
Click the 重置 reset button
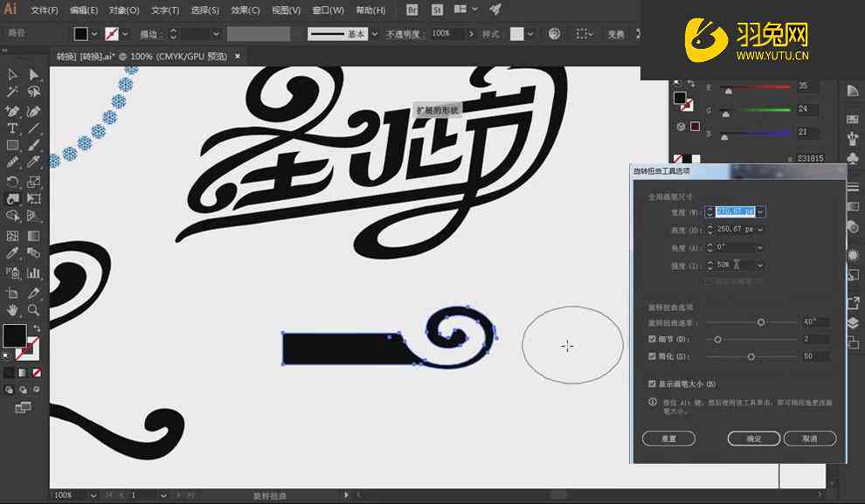point(668,438)
